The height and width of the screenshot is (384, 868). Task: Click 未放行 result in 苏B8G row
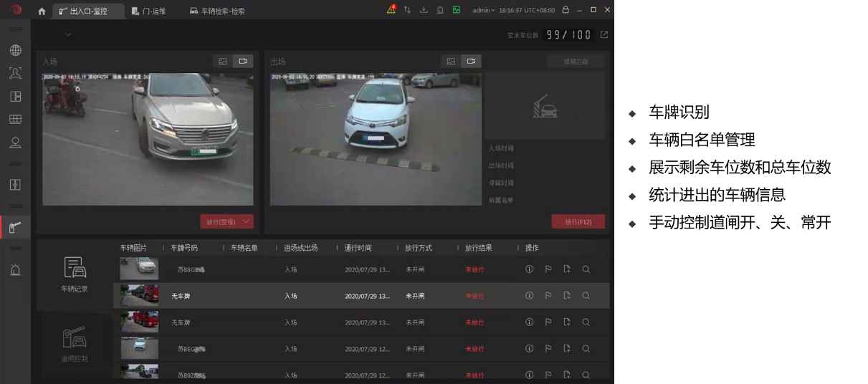point(474,269)
